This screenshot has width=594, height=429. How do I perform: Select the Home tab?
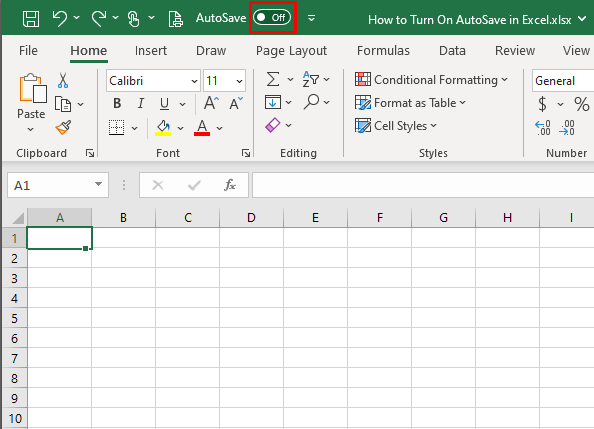pos(89,50)
